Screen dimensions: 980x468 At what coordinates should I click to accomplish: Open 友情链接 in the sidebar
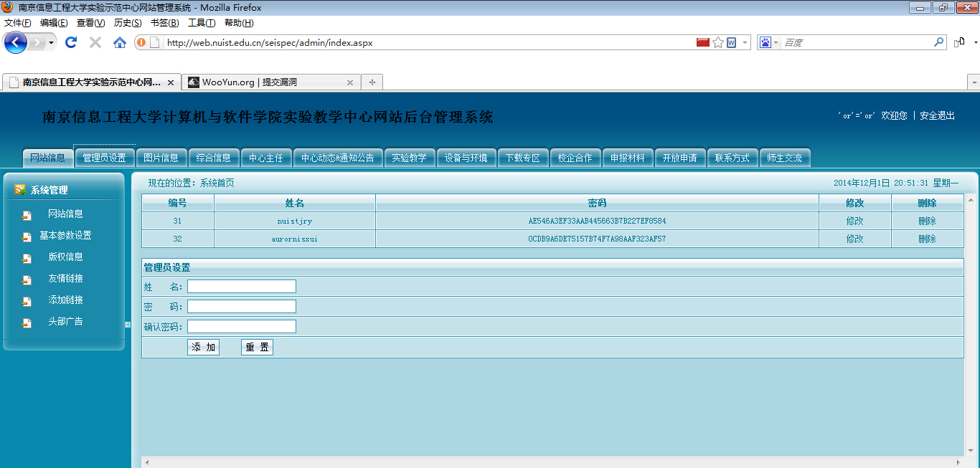point(65,278)
